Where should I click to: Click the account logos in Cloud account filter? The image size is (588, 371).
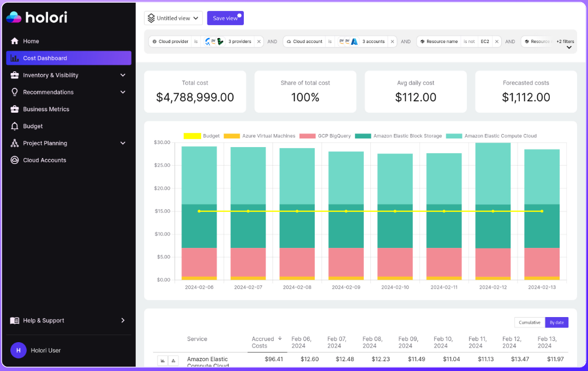pos(349,41)
